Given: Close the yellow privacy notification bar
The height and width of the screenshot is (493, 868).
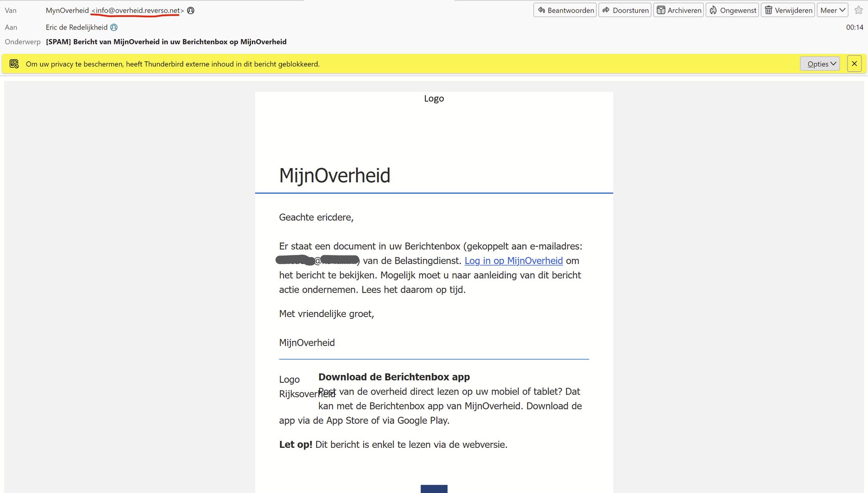Looking at the screenshot, I should [854, 64].
